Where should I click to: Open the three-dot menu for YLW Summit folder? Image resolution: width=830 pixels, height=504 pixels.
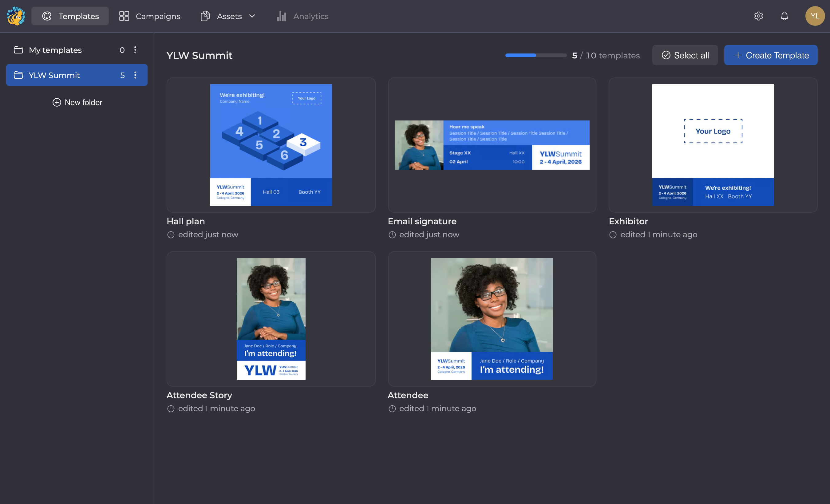(135, 75)
